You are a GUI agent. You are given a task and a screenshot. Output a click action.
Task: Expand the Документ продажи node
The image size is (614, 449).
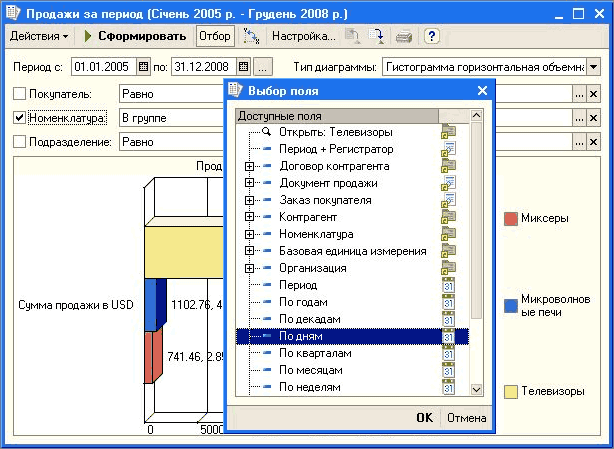pos(249,183)
